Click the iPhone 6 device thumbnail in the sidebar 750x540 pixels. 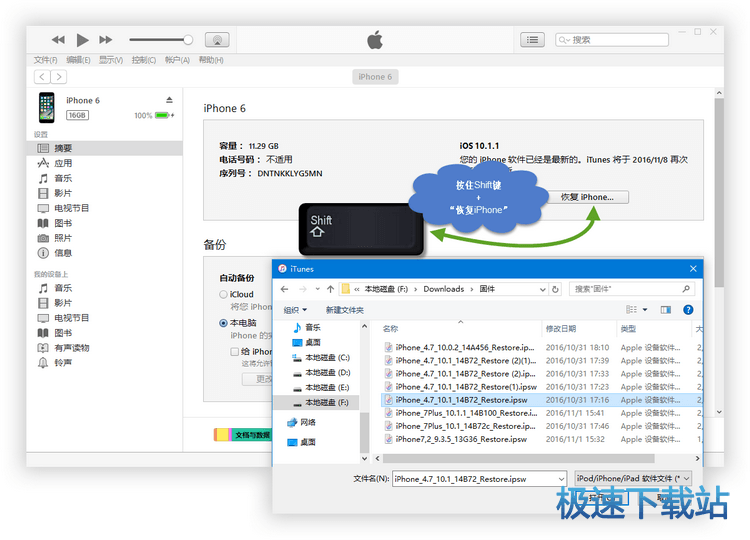click(47, 107)
